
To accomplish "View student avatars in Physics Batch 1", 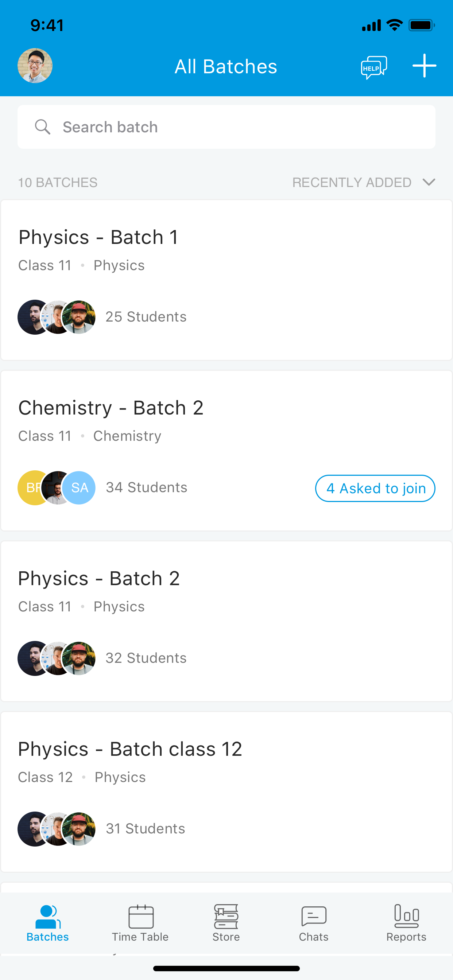I will pos(57,317).
